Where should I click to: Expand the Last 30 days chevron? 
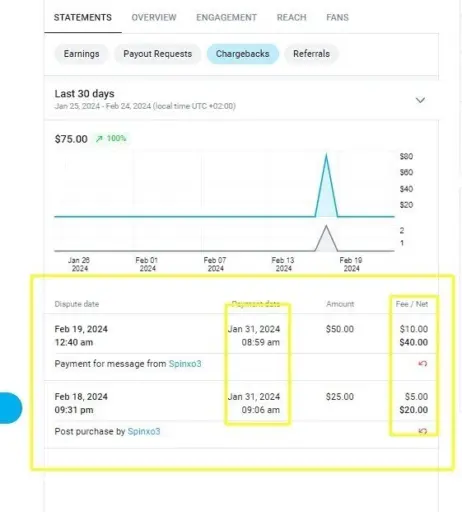coord(420,100)
